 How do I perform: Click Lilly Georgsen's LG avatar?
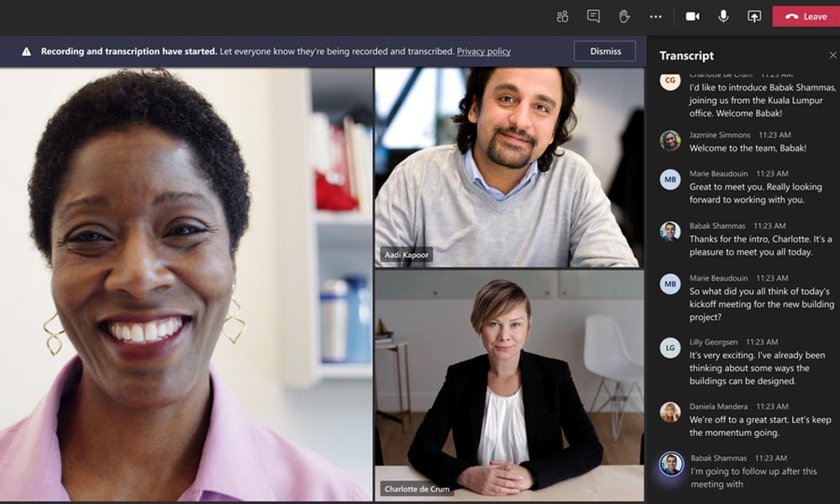pos(669,348)
